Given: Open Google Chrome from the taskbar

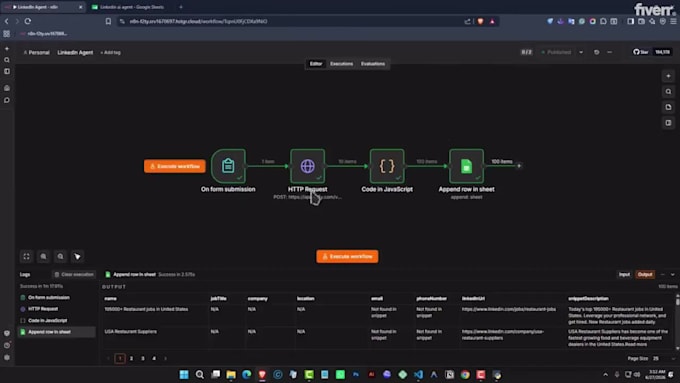Looking at the screenshot, I should [465, 374].
